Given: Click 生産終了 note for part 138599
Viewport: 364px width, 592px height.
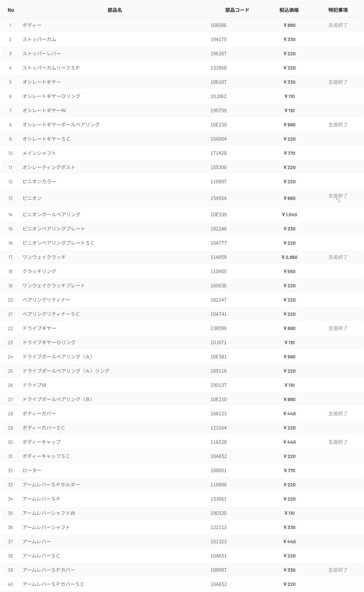Looking at the screenshot, I should 338,328.
